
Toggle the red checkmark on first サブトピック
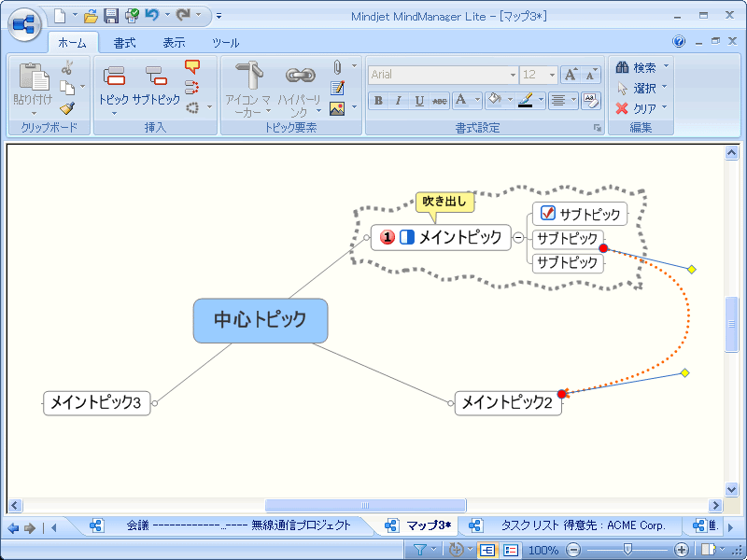[x=548, y=214]
